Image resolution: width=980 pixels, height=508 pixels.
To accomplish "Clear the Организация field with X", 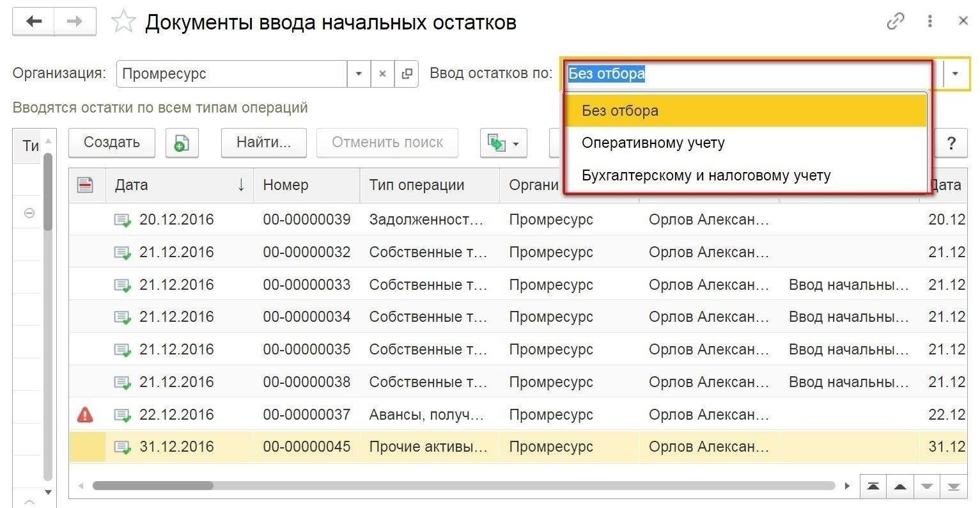I will pyautogui.click(x=382, y=74).
